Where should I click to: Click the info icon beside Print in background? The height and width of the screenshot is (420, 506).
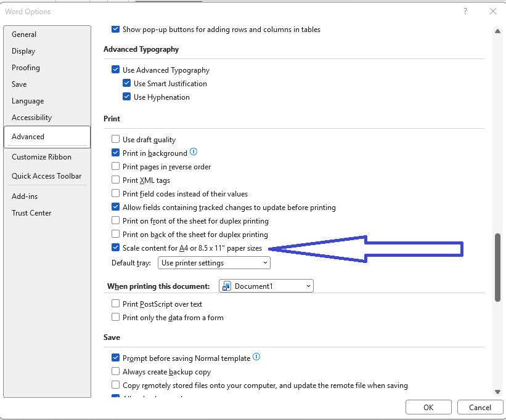pyautogui.click(x=194, y=152)
